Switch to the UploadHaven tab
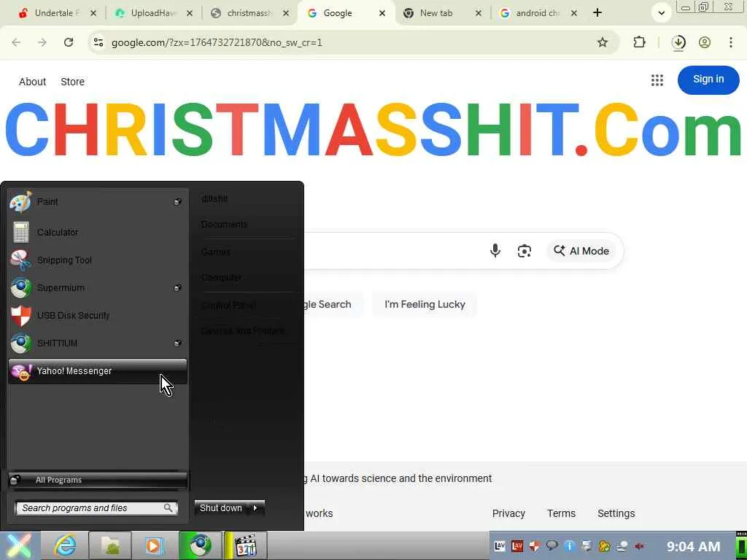747x560 pixels. tap(153, 13)
